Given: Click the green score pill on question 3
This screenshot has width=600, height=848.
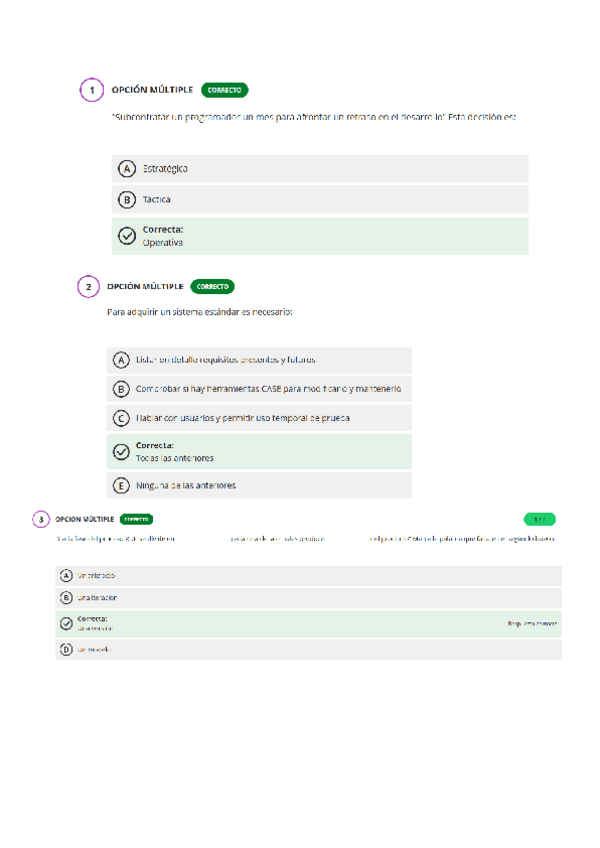Looking at the screenshot, I should 539,519.
